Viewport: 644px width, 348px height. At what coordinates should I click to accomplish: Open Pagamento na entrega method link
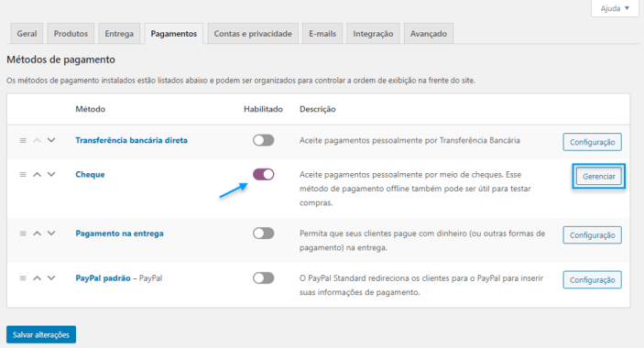pos(119,234)
